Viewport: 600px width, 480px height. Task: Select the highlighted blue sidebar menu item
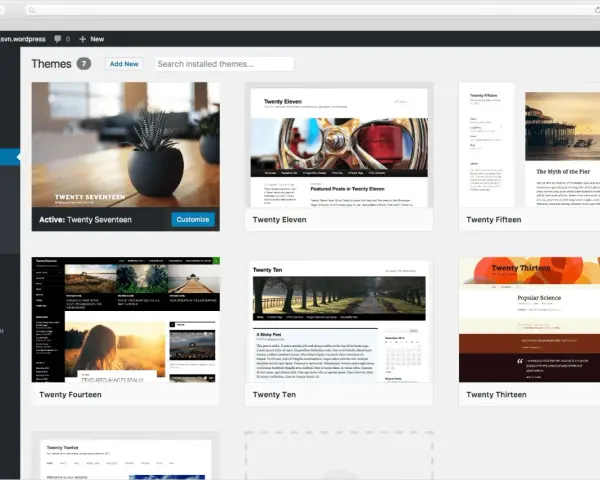click(x=10, y=157)
